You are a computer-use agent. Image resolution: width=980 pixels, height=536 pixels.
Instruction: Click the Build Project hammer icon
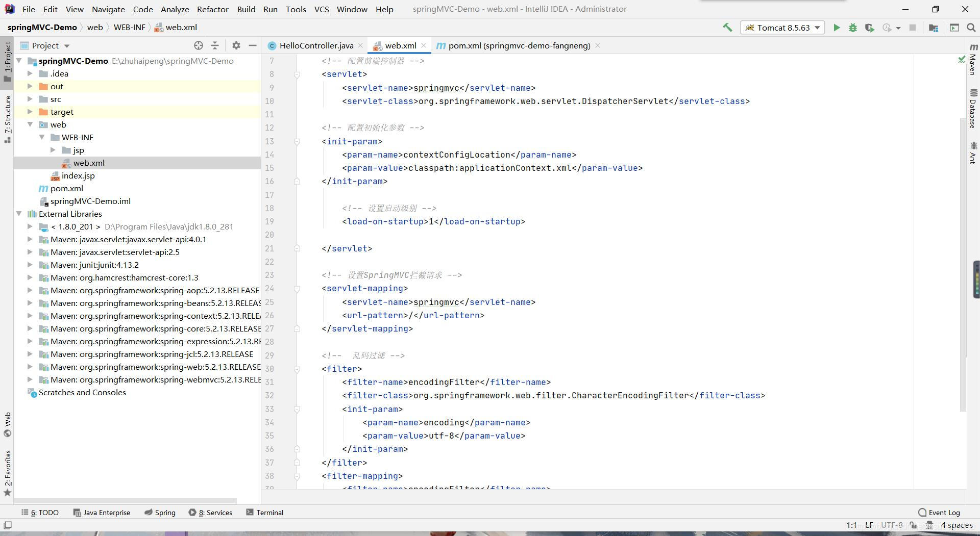coord(727,28)
